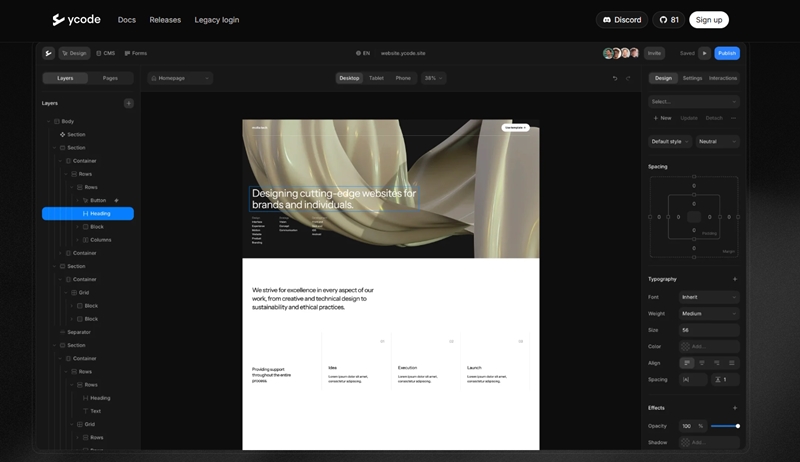The width and height of the screenshot is (800, 462).
Task: Click the Ycode logo in editor toolbar
Action: coord(48,53)
